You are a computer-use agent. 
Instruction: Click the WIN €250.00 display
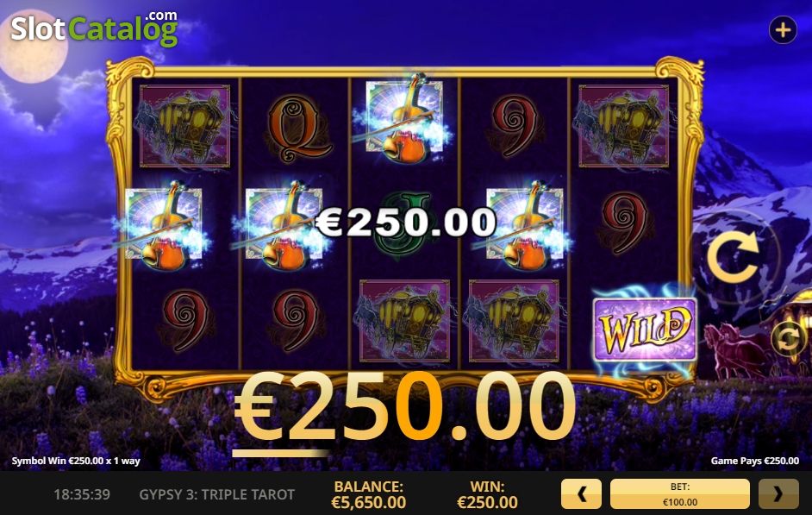(487, 494)
